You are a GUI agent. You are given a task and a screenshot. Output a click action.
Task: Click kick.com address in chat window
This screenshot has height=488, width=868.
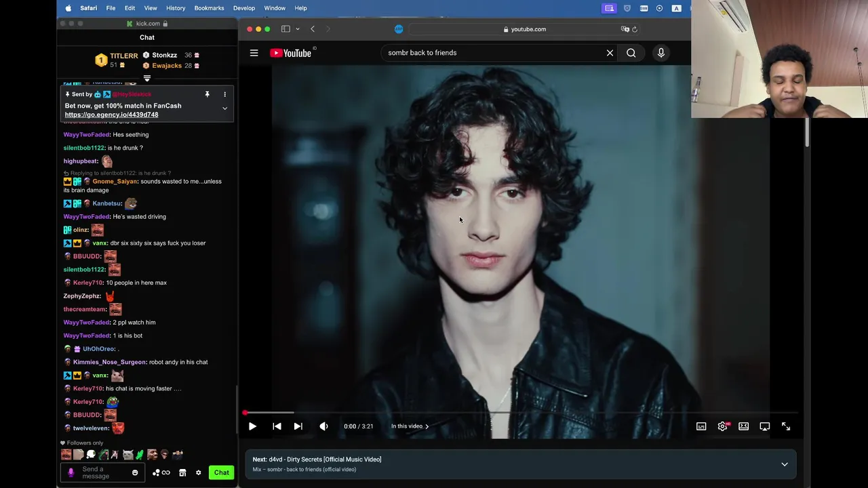(147, 24)
